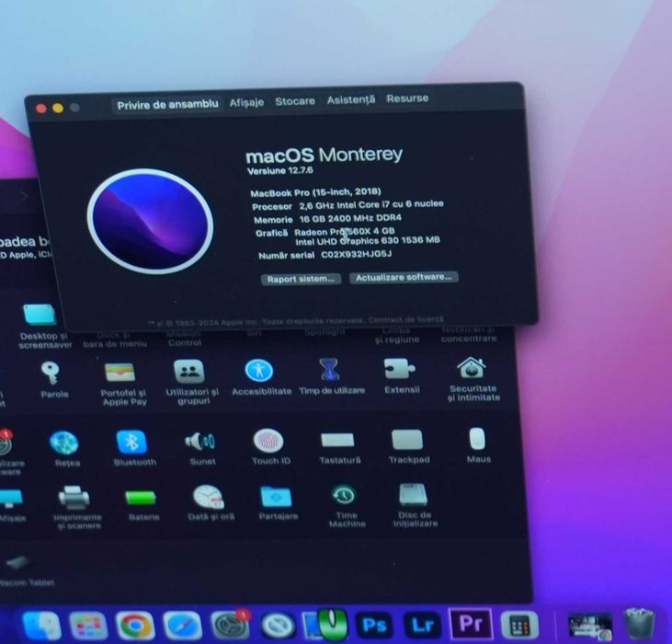Click the MacBook Pro (15-inch, 2018) text
The image size is (672, 644).
(x=315, y=192)
